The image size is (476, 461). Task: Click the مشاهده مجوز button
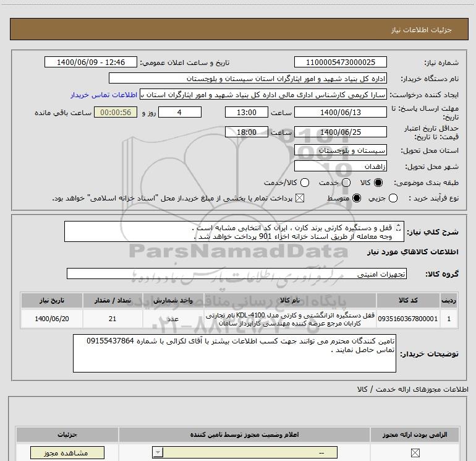tap(67, 453)
